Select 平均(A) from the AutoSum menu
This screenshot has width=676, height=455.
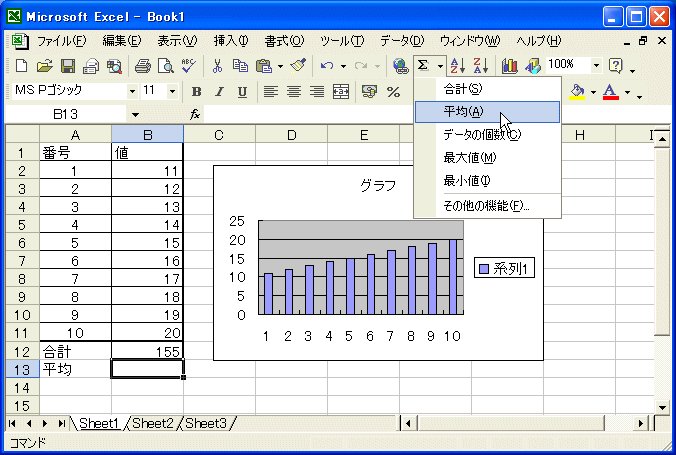463,111
